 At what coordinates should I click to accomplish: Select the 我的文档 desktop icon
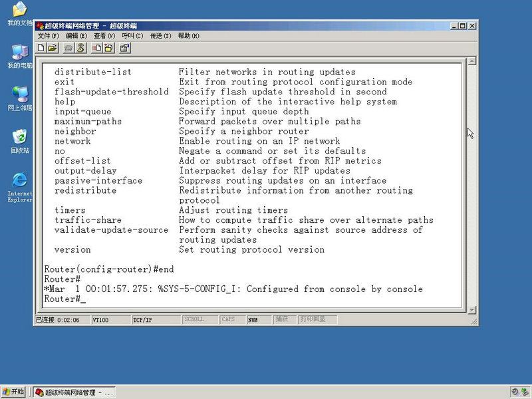click(x=20, y=13)
